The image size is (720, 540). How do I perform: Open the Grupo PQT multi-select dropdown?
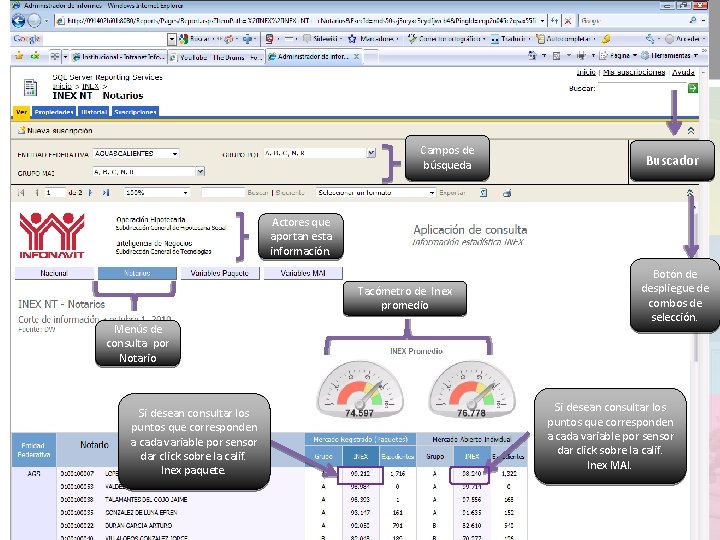point(371,153)
